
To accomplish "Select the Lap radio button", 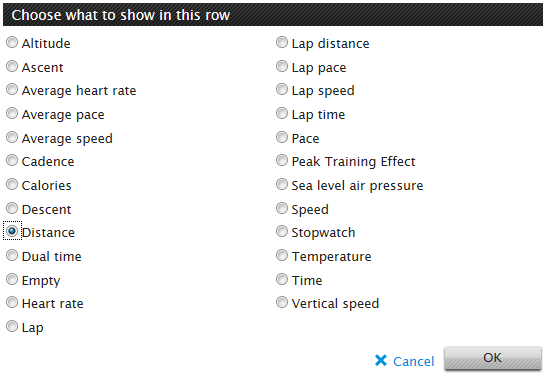I will coord(12,326).
